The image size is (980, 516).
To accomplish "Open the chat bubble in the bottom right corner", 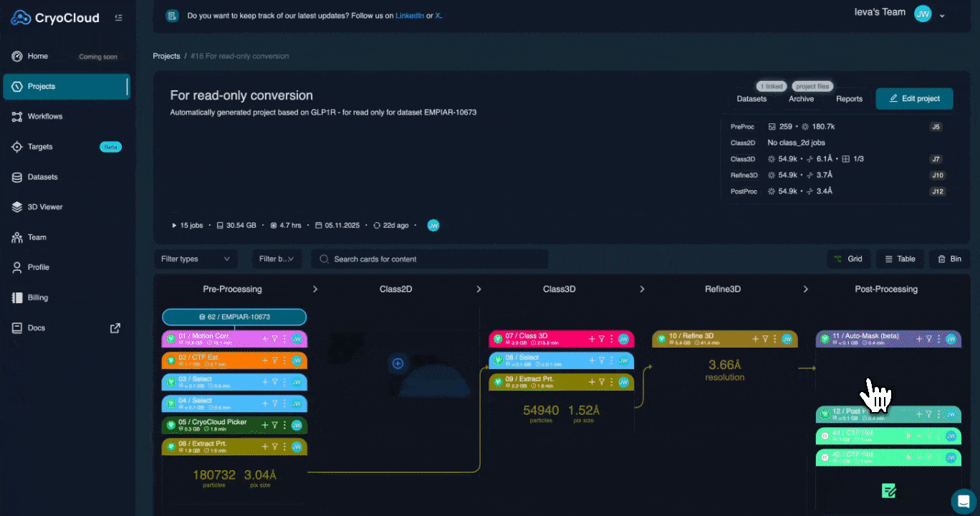I will click(962, 501).
